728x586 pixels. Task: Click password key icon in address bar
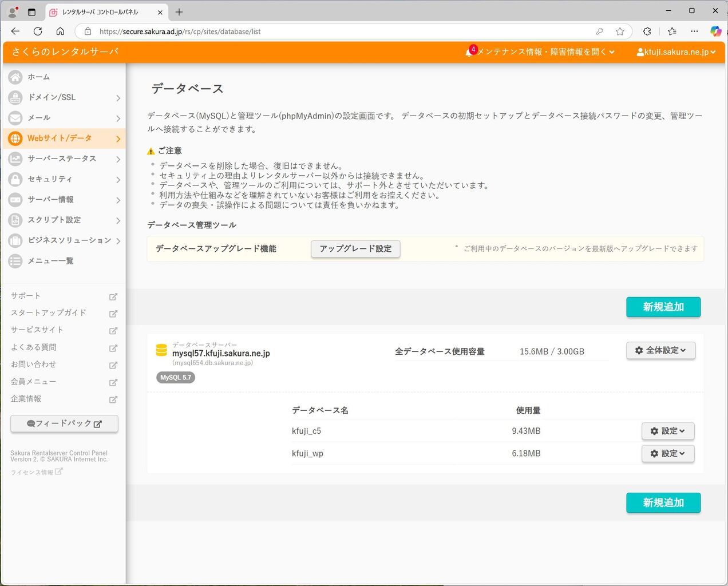pyautogui.click(x=599, y=31)
